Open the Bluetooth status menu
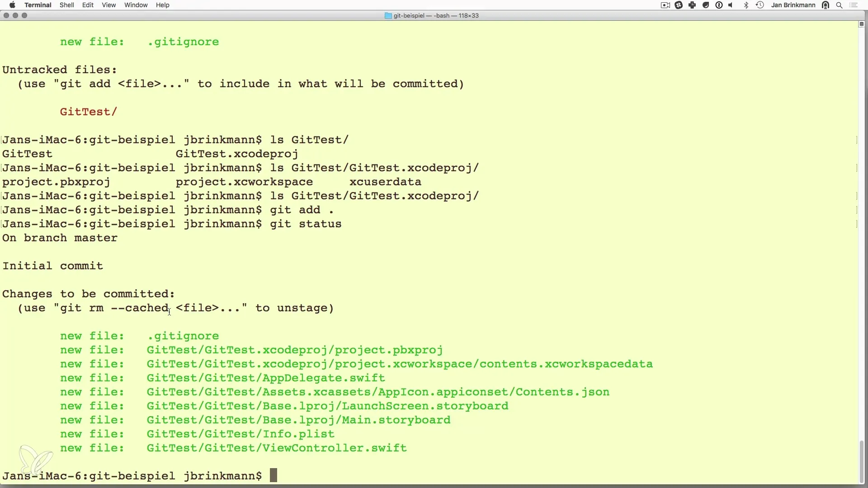The image size is (868, 488). click(746, 5)
